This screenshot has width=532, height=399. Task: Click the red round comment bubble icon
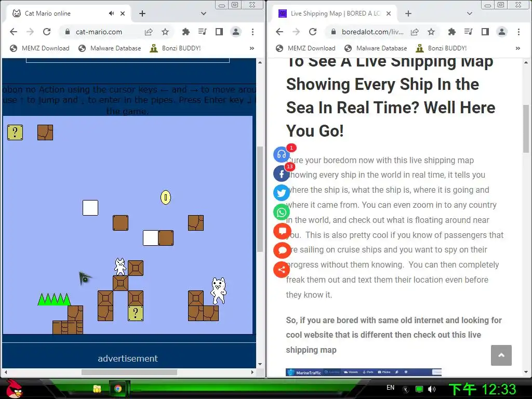[x=282, y=251]
